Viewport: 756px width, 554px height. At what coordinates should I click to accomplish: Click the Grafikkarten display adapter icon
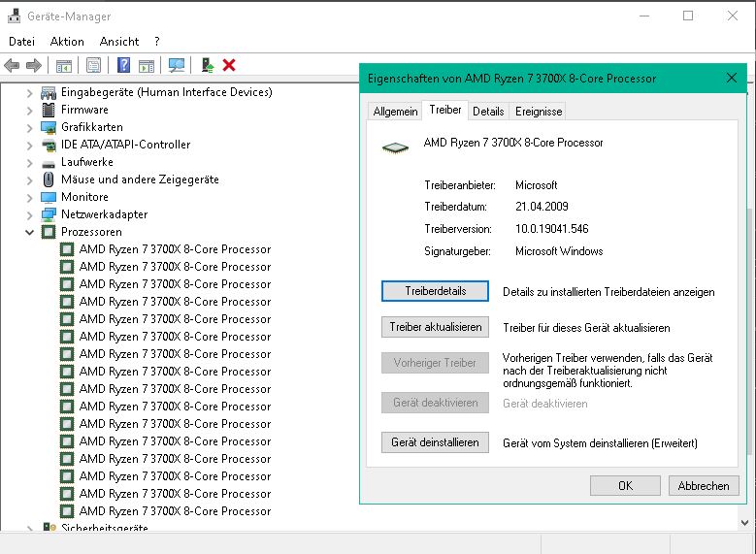point(49,127)
